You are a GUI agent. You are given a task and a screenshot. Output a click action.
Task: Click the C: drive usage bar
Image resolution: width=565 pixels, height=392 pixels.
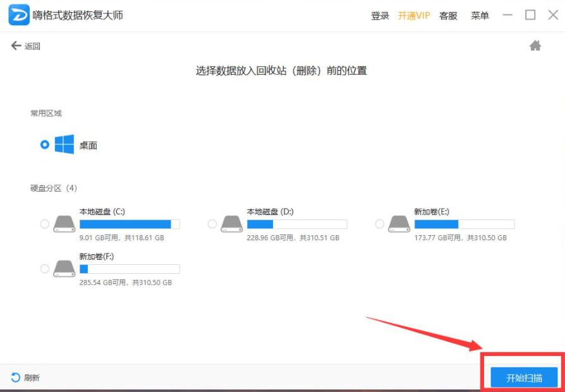tap(130, 224)
